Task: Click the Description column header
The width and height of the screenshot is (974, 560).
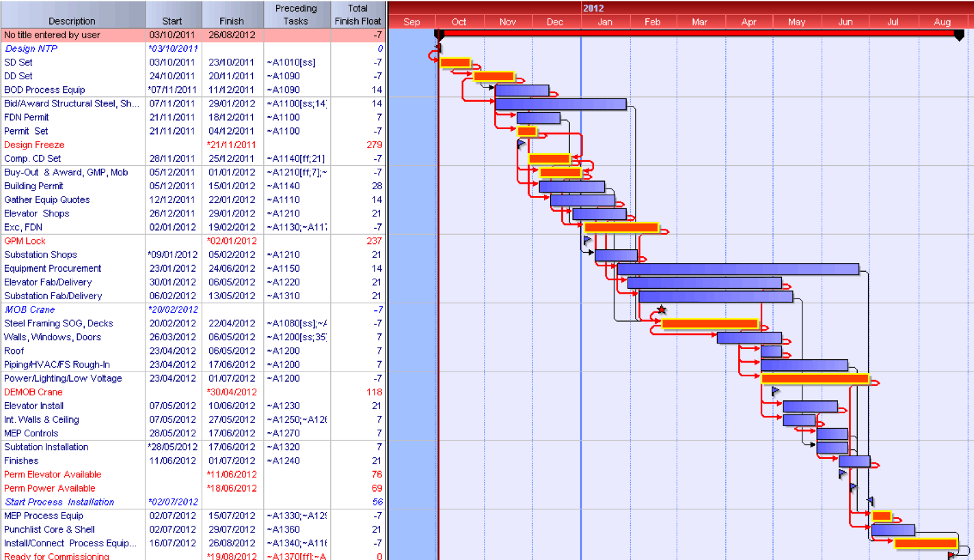Action: 72,20
